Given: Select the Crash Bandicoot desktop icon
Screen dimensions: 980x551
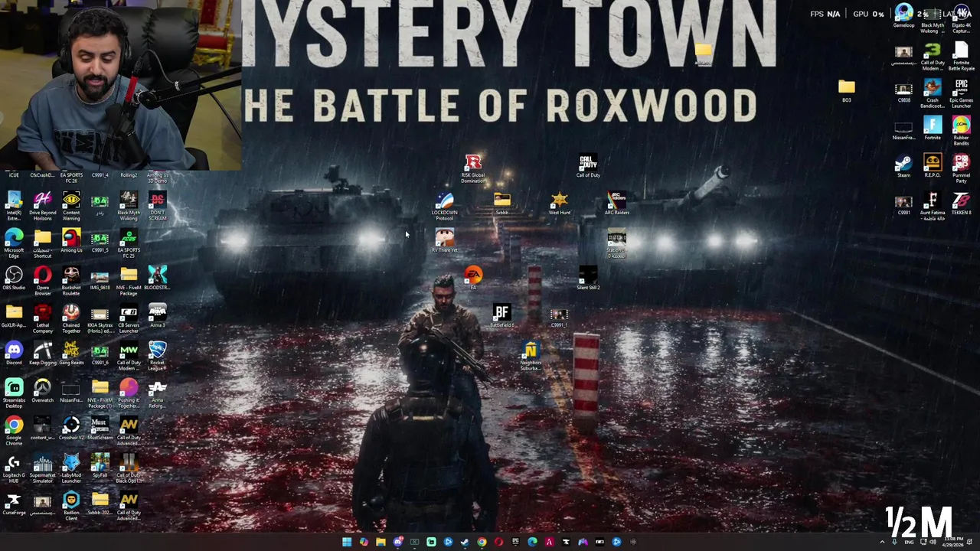Looking at the screenshot, I should pyautogui.click(x=932, y=94).
